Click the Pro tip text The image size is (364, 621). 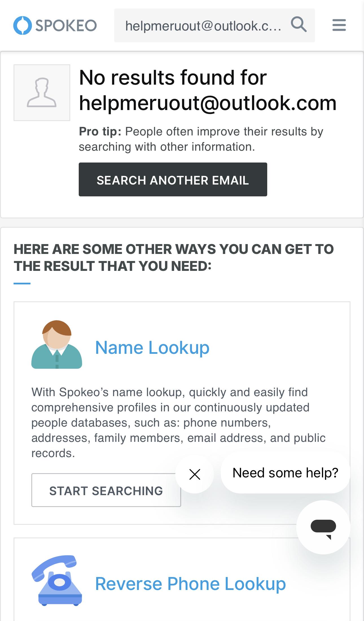[201, 139]
